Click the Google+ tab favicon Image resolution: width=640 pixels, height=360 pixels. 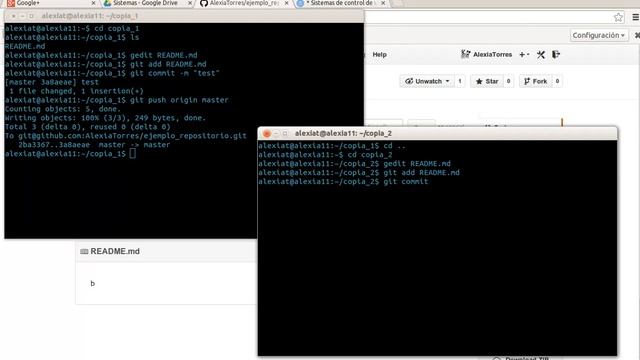click(x=11, y=3)
